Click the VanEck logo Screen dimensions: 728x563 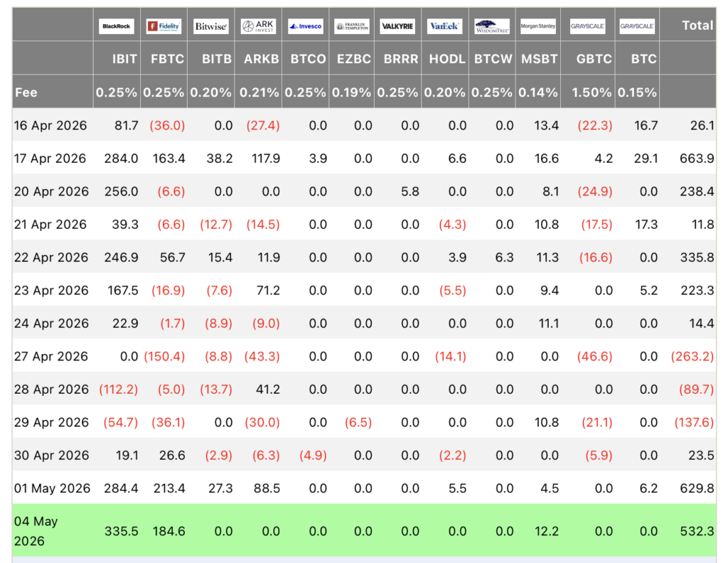(445, 26)
